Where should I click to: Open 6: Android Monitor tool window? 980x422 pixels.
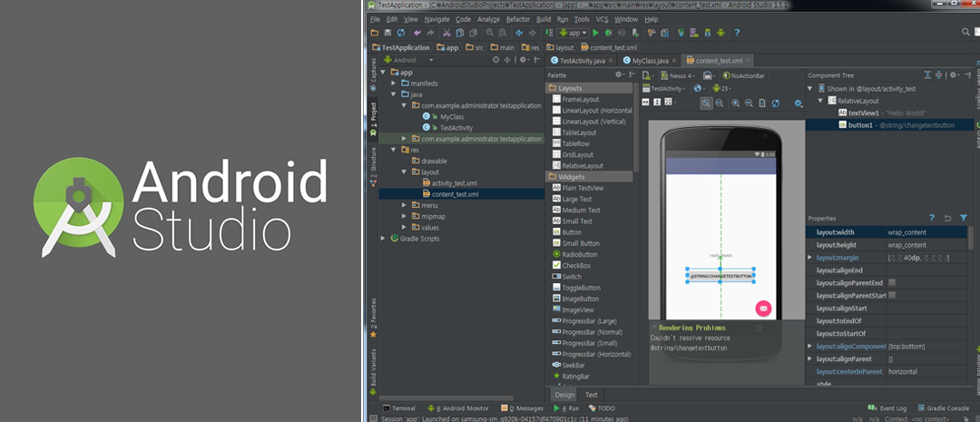(x=457, y=408)
